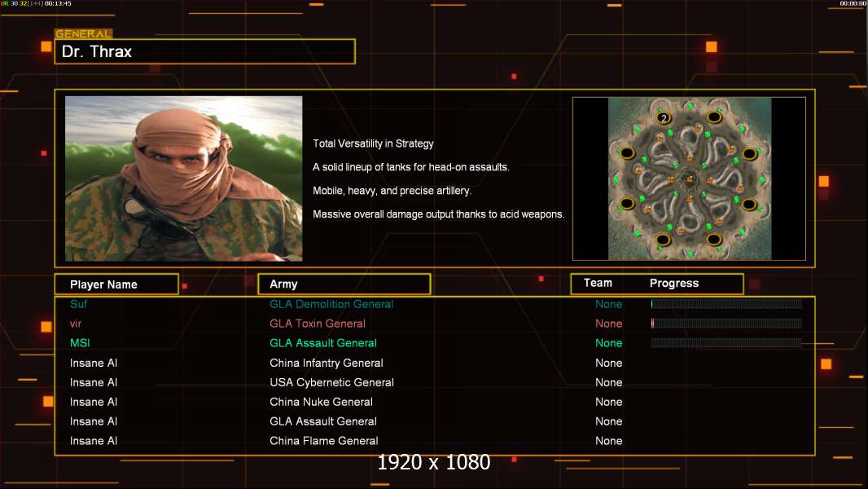Click team None in USA Cybernetic row

[609, 382]
